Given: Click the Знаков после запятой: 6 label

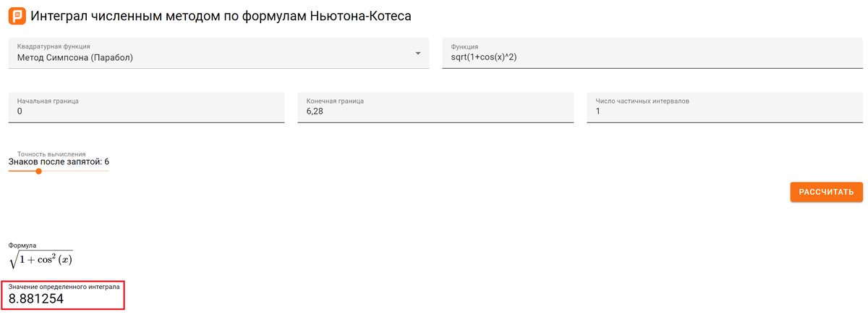Looking at the screenshot, I should (59, 161).
